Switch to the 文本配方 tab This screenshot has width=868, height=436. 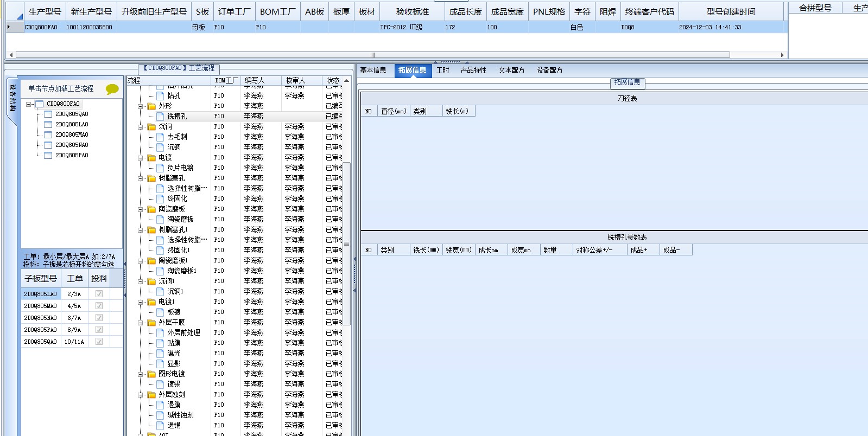tap(511, 70)
